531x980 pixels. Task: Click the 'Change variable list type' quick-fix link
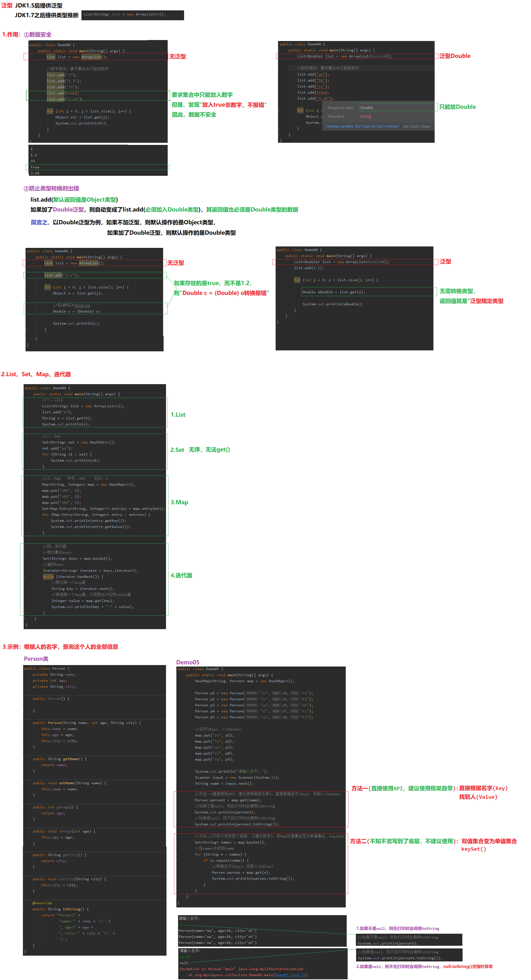362,126
